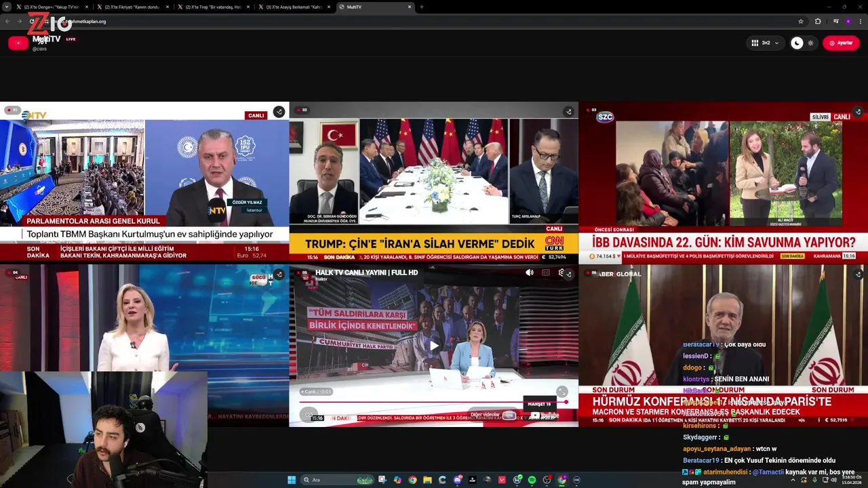868x488 pixels.
Task: Enter fullscreen on the Halk TV player
Action: [x=562, y=392]
